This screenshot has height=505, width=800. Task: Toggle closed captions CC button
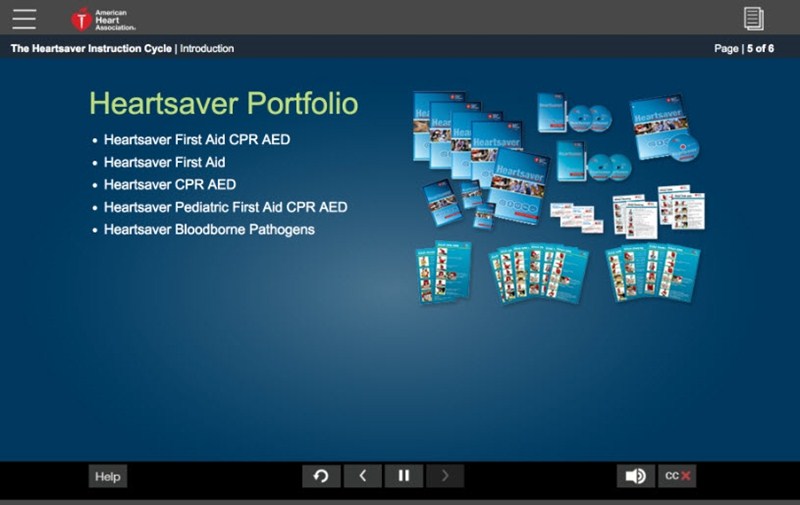(x=677, y=476)
